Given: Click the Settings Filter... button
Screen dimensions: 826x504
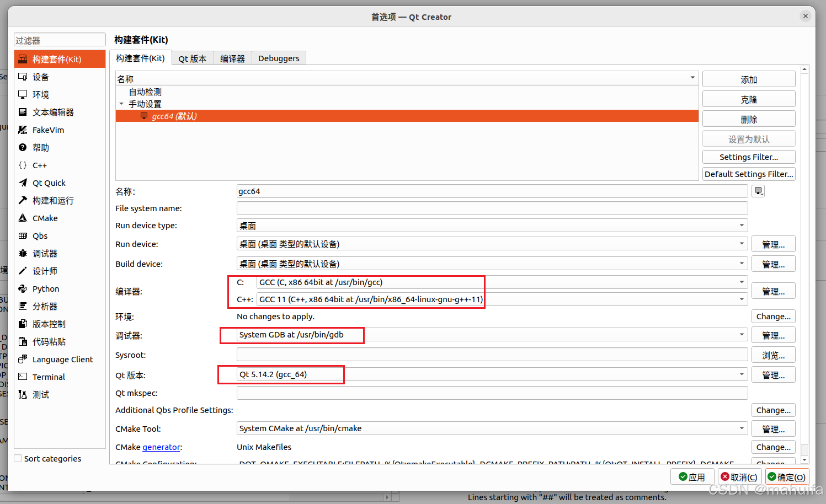Looking at the screenshot, I should click(748, 157).
